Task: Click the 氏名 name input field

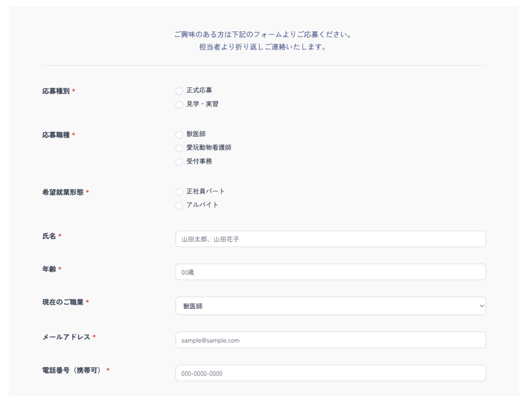Action: pyautogui.click(x=330, y=239)
